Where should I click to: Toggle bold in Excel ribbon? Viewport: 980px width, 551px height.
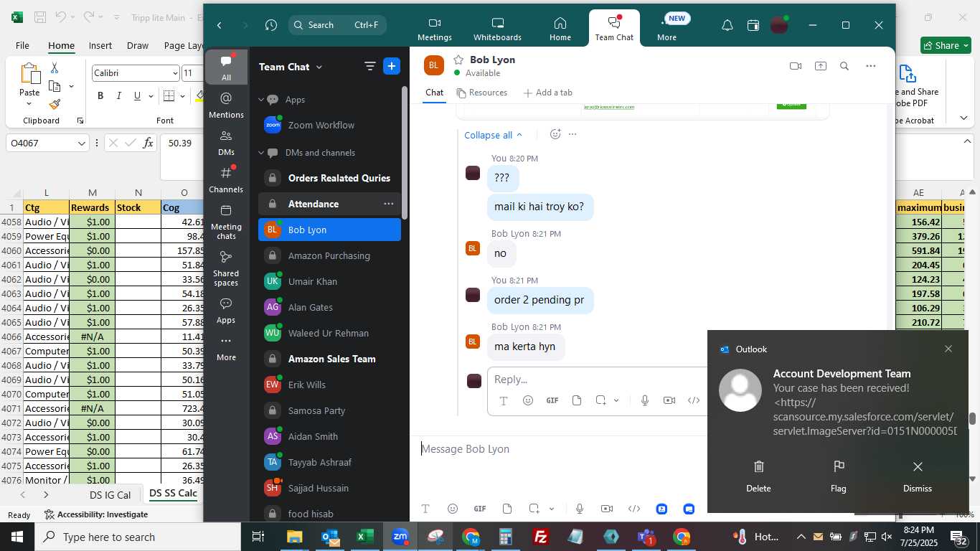coord(100,95)
